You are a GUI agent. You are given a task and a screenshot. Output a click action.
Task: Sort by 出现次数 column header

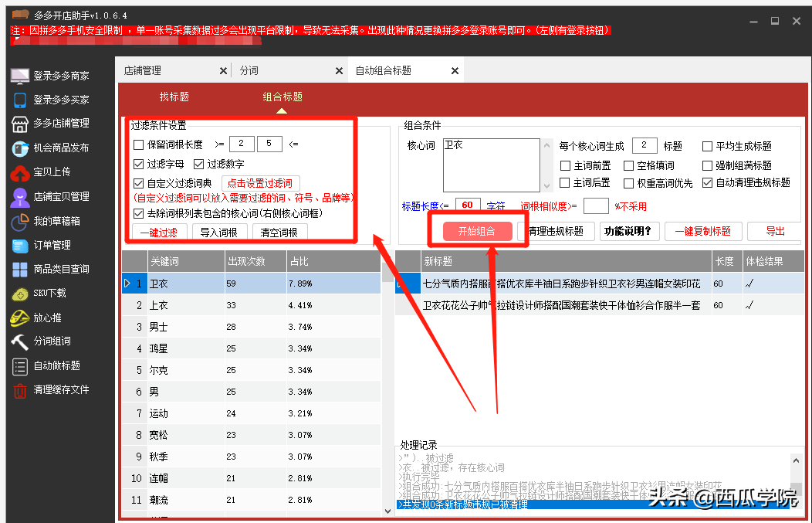255,261
